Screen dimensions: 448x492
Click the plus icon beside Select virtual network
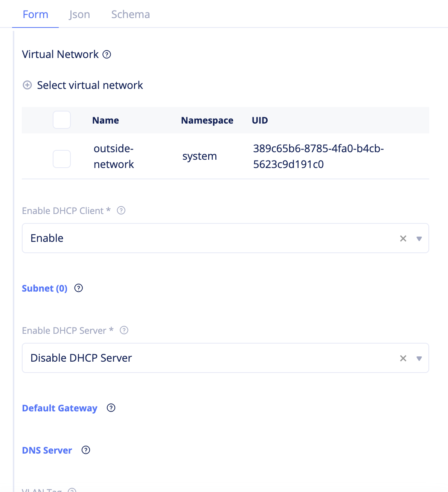coord(27,85)
